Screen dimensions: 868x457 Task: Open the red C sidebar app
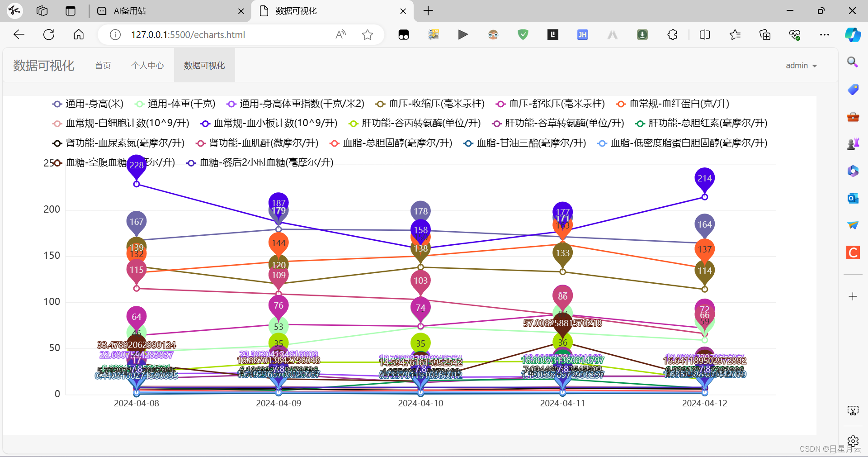point(853,252)
